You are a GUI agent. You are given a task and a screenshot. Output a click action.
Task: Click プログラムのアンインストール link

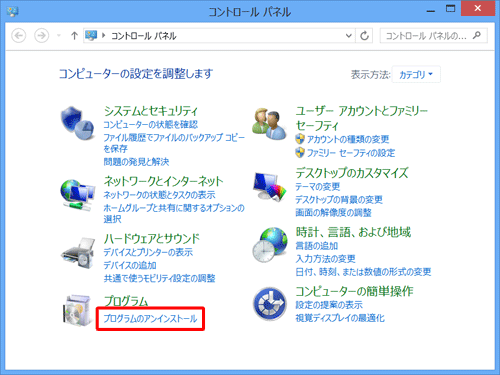pos(150,319)
